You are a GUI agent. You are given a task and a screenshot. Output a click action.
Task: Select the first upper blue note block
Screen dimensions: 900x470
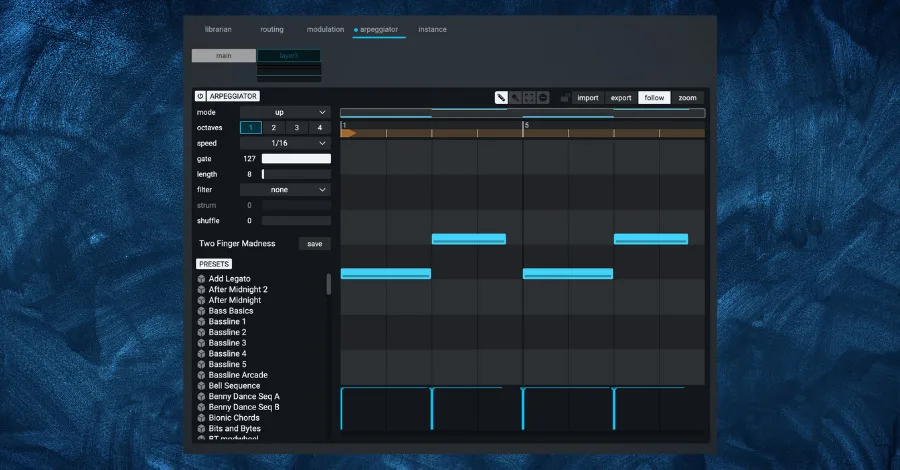pos(469,239)
